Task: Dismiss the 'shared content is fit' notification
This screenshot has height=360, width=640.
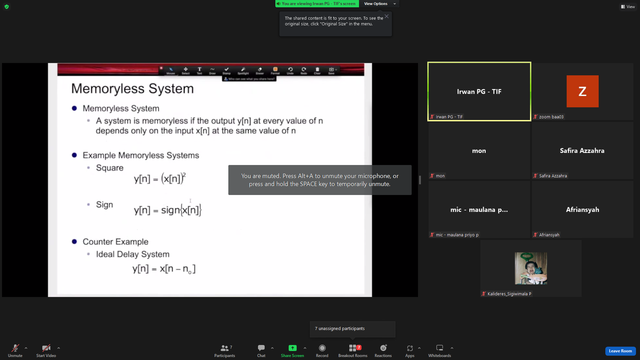Action: [x=387, y=16]
